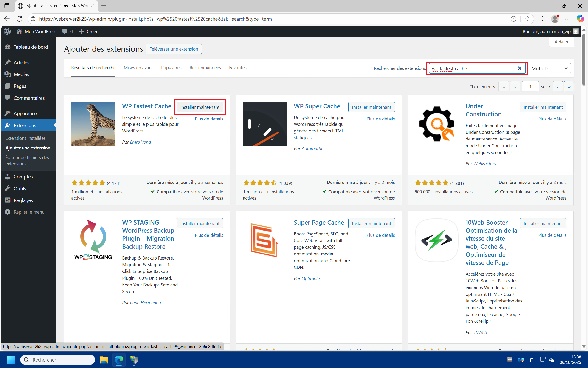The height and width of the screenshot is (368, 588).
Task: Open the comments bubble icon in admin bar
Action: pos(65,31)
